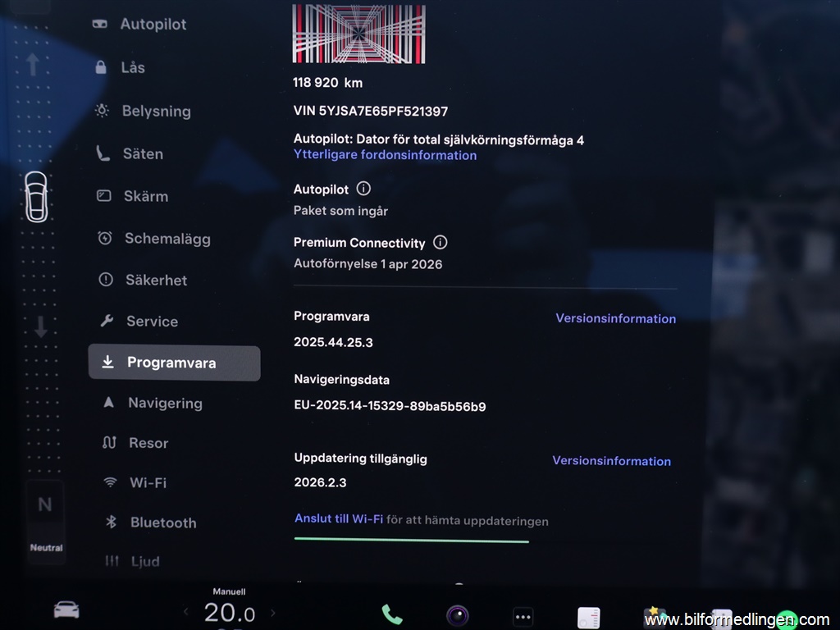Click the green update progress bar
Screen dimensions: 840x630
pyautogui.click(x=411, y=540)
